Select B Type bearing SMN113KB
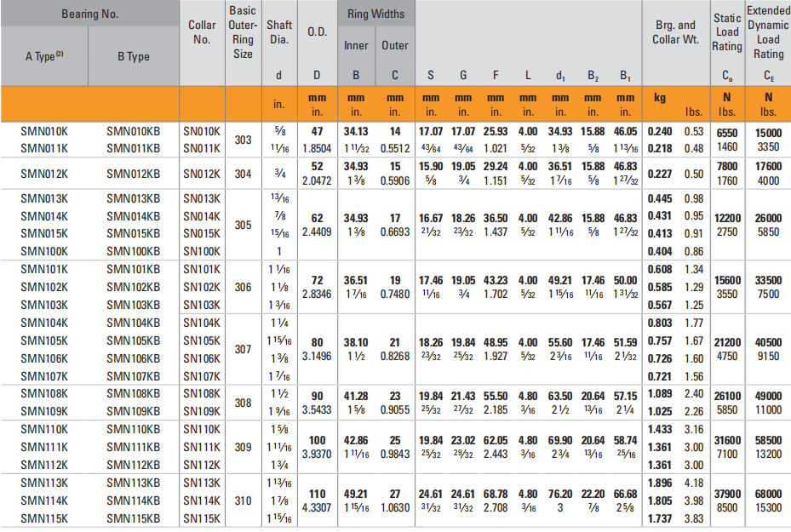Screen dimensions: 791x532 tap(133, 483)
